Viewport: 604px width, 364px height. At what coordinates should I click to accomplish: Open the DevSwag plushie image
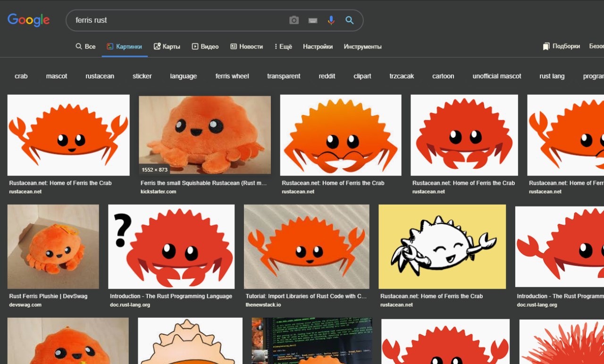point(53,247)
